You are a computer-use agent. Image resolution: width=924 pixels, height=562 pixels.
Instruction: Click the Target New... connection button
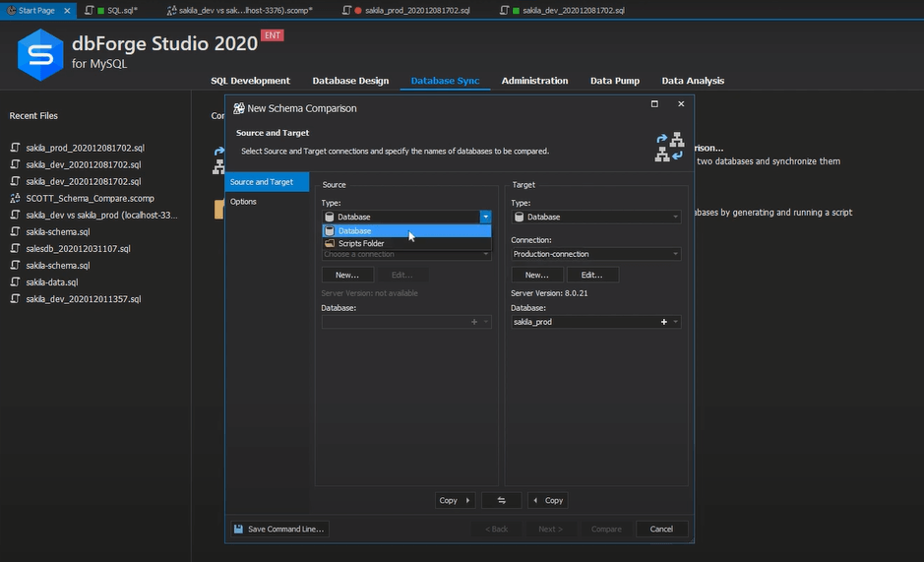click(537, 275)
